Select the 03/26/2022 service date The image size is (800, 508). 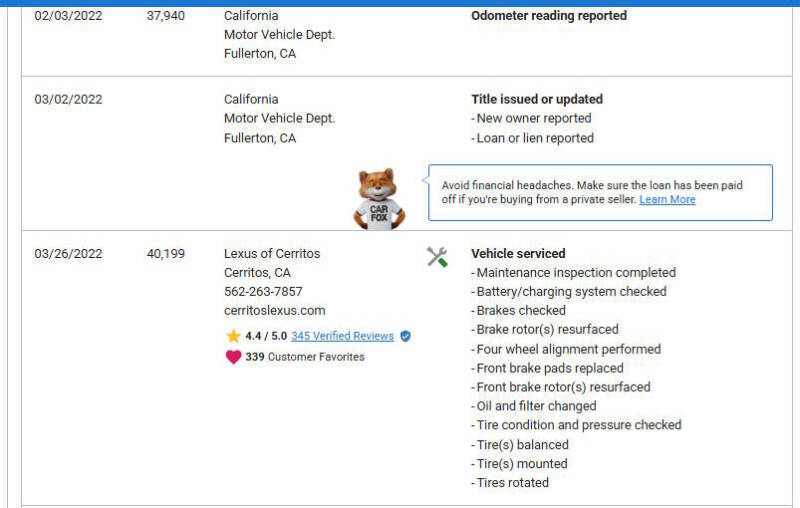tap(68, 254)
